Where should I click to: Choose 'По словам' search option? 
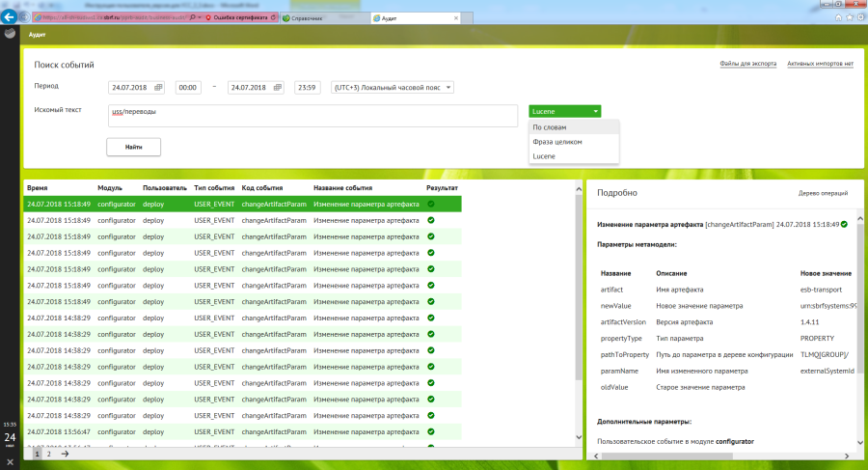point(550,127)
